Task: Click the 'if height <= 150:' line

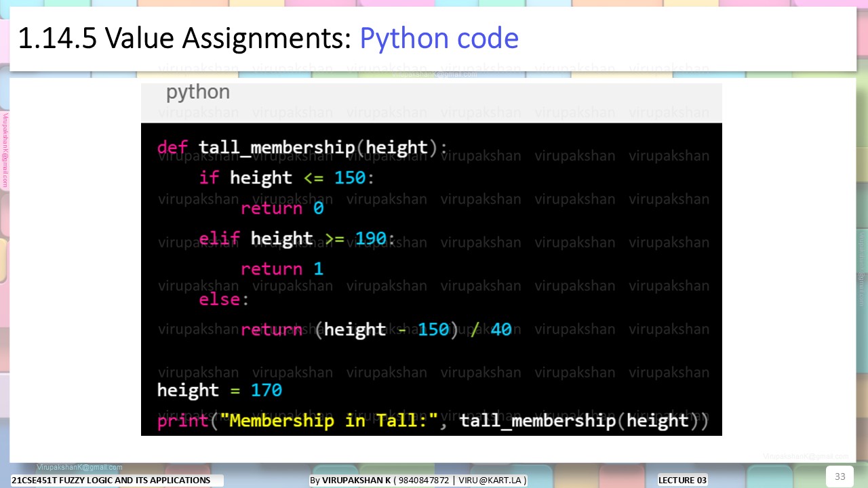Action: coord(287,178)
